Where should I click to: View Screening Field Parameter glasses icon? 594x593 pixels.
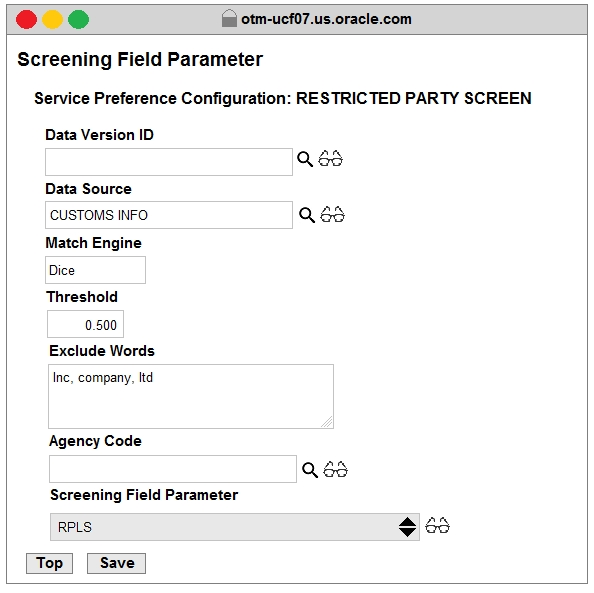point(437,526)
